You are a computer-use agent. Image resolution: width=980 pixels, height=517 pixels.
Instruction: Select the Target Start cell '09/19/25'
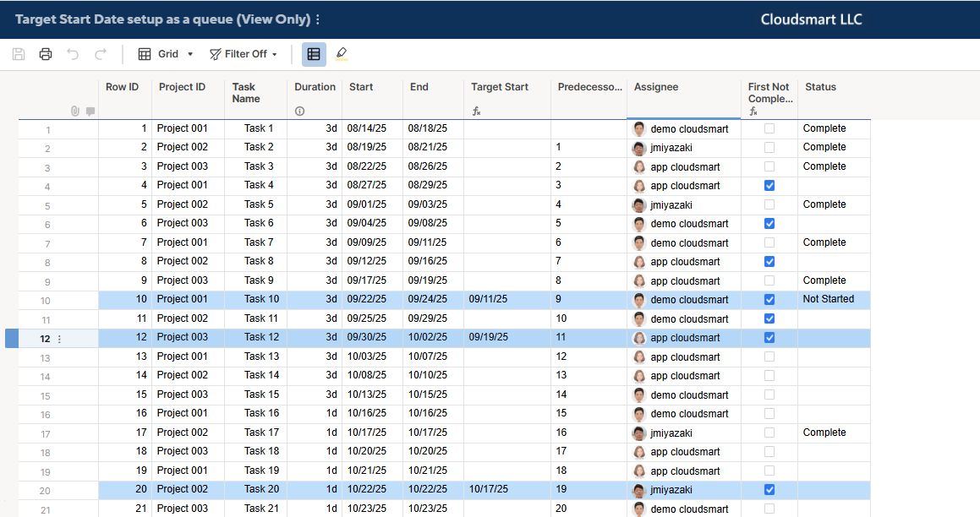(506, 338)
